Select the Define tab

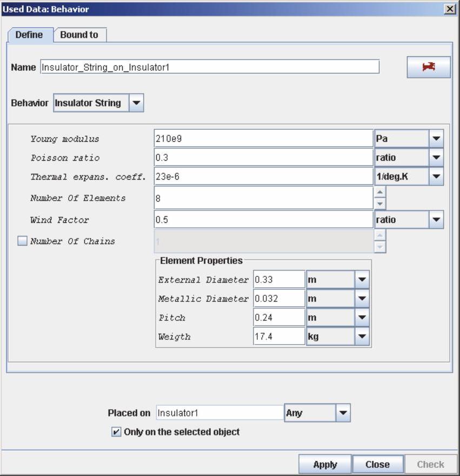(29, 35)
